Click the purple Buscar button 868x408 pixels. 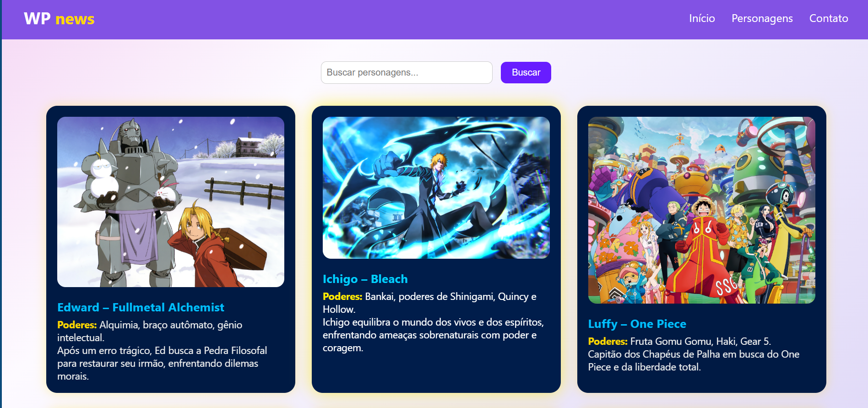click(526, 72)
